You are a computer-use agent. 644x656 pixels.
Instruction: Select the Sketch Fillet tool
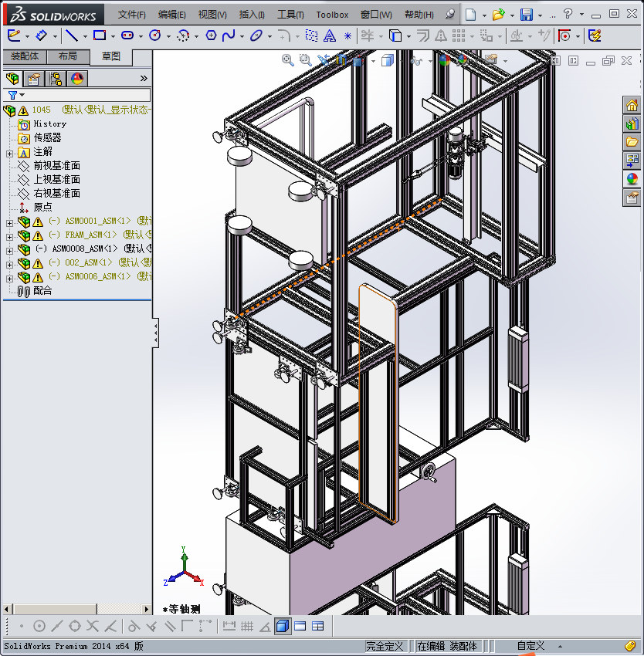click(x=284, y=36)
